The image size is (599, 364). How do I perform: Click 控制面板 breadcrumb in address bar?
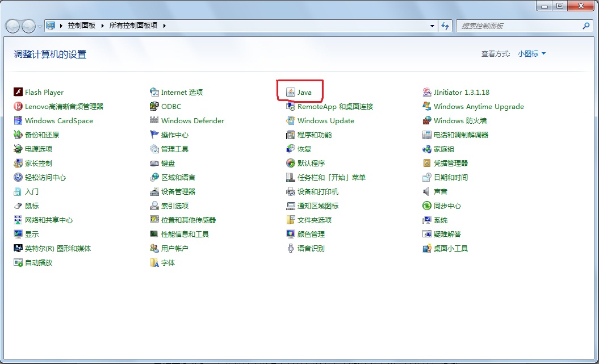(81, 26)
